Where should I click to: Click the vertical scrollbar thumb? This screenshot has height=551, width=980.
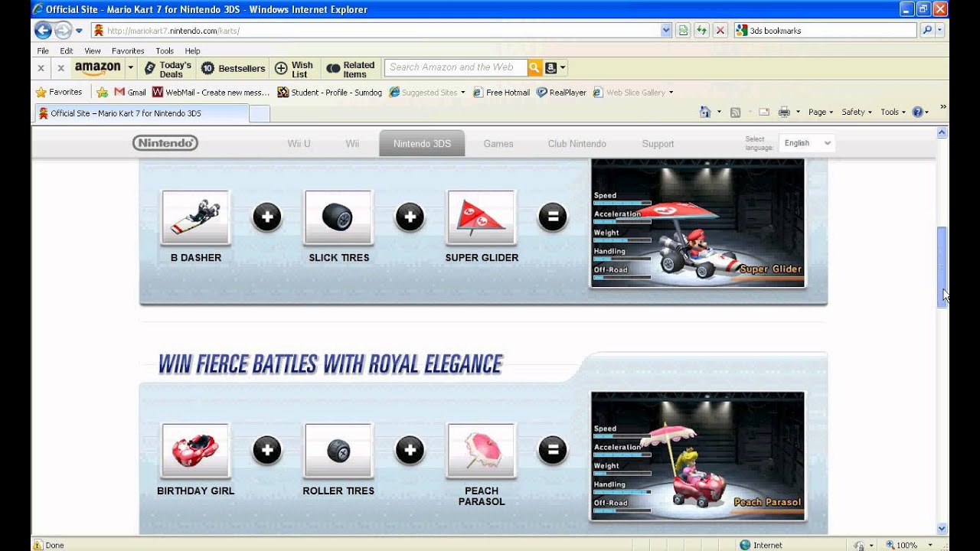click(942, 267)
